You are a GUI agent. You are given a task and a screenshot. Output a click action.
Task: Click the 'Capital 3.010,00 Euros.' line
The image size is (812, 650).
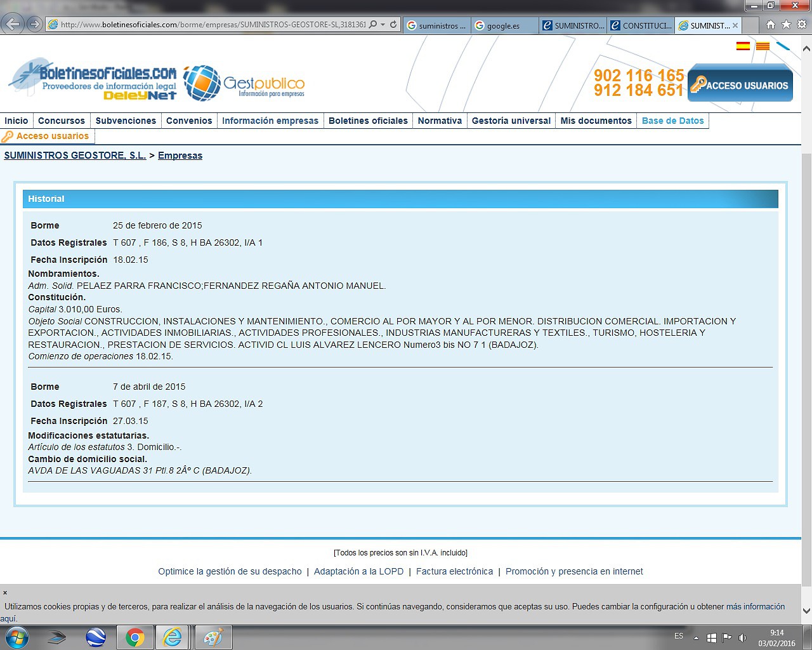75,309
